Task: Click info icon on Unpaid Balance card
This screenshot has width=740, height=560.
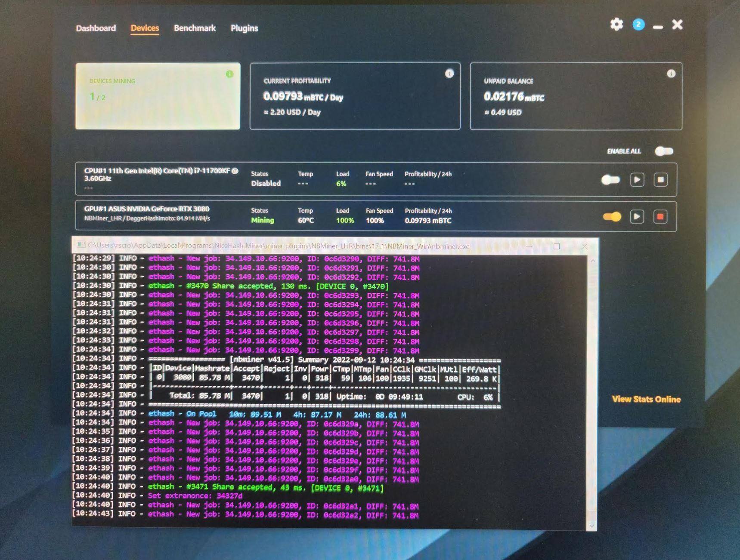Action: tap(671, 74)
